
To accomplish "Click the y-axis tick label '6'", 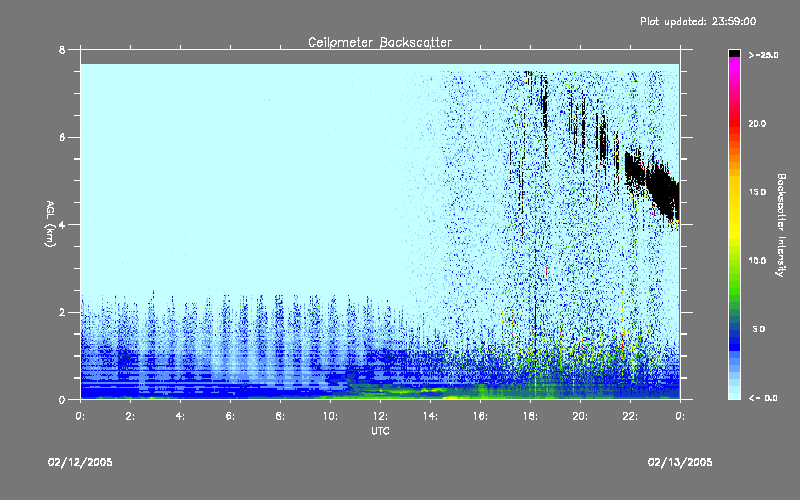I will 62,138.
